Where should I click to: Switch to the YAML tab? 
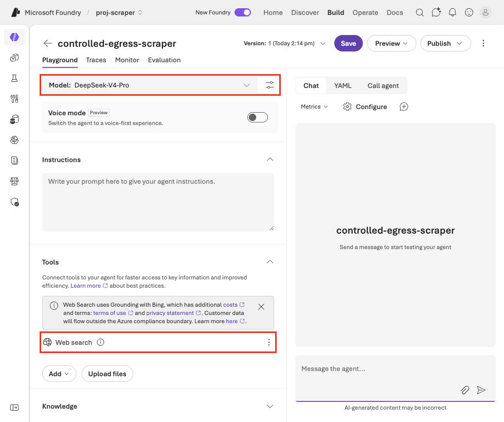[x=343, y=85]
